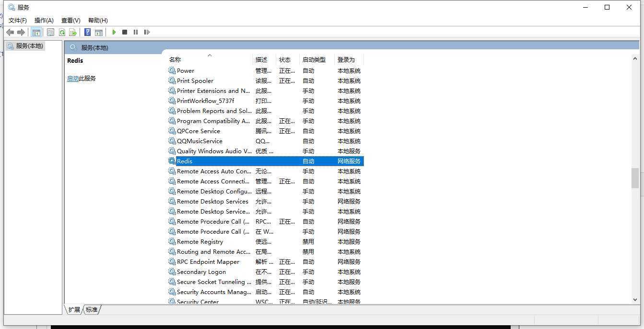Viewport: 644px width, 329px height.
Task: Switch to the 扩展 tab
Action: click(x=74, y=309)
